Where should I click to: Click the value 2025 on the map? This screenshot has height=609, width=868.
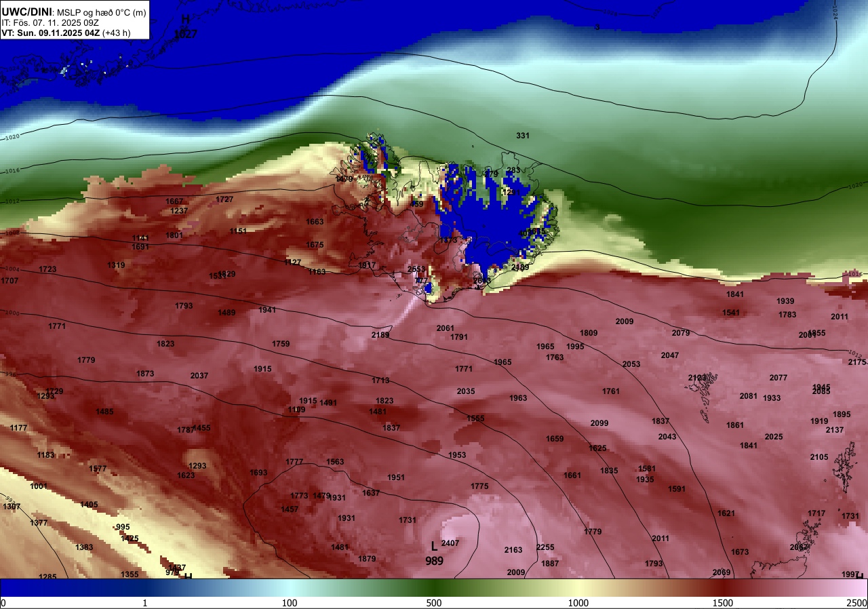[x=774, y=437]
